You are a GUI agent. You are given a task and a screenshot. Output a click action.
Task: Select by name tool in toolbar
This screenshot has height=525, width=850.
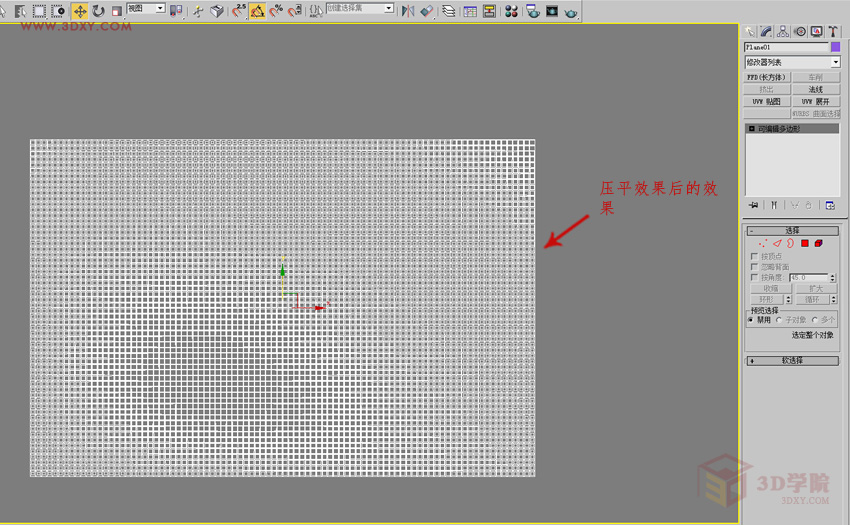21,11
